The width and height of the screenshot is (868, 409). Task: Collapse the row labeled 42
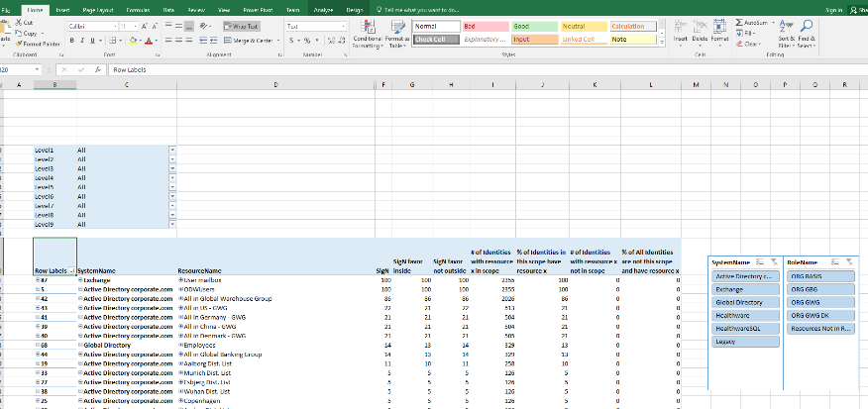click(x=38, y=299)
